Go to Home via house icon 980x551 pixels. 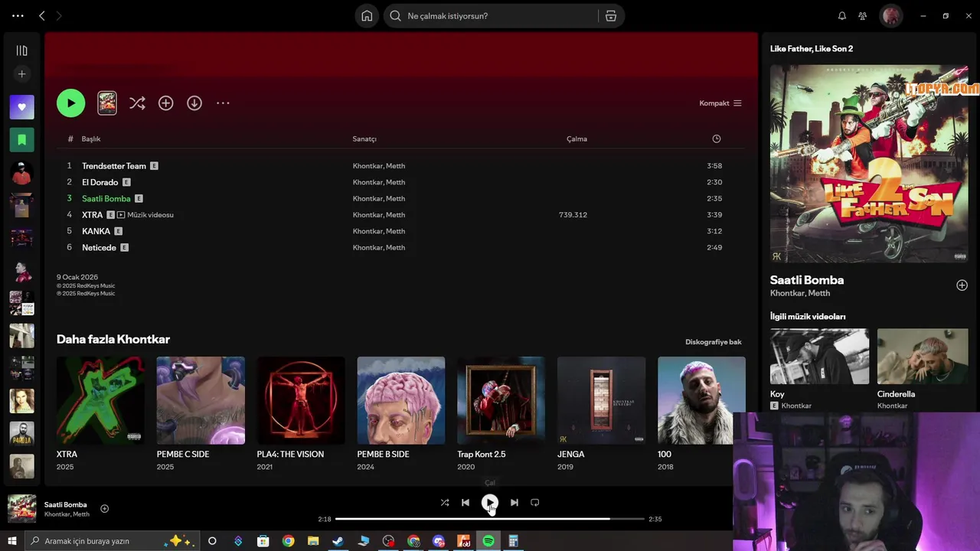click(x=367, y=16)
